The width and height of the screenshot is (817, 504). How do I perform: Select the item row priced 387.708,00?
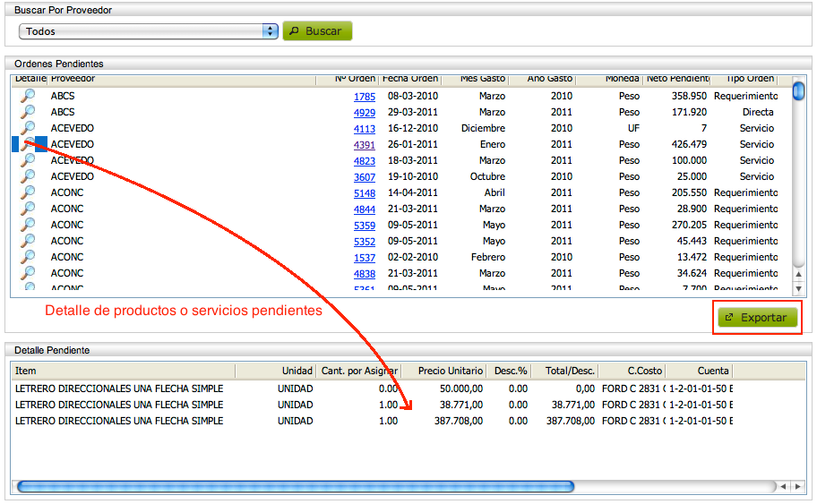(x=373, y=421)
